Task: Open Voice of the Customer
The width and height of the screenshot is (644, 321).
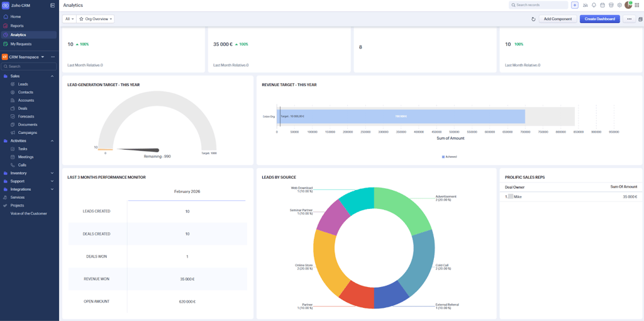Action: 29,214
